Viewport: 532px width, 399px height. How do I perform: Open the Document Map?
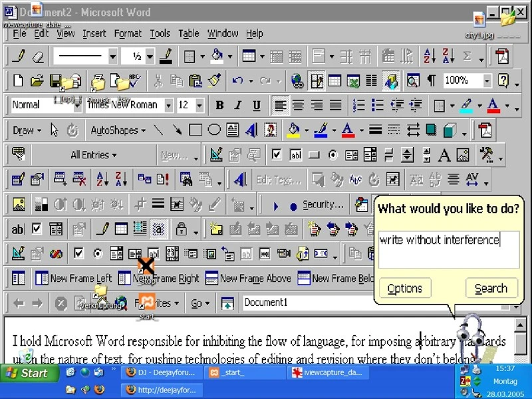[413, 80]
